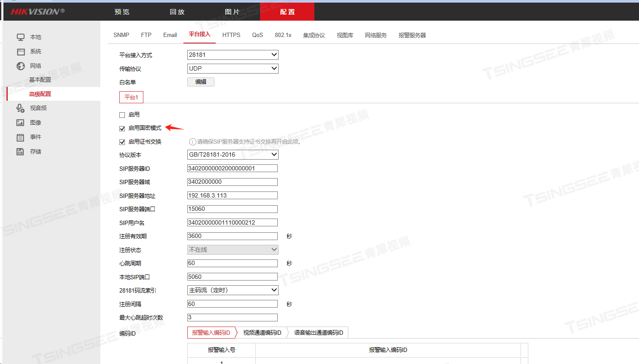Open the 集成协议 tab

[314, 35]
